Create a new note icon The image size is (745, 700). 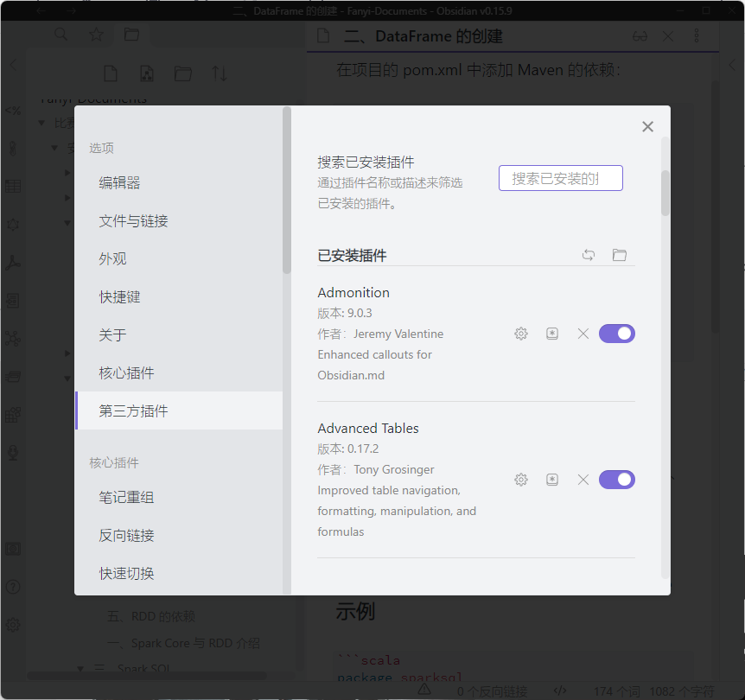pyautogui.click(x=111, y=73)
